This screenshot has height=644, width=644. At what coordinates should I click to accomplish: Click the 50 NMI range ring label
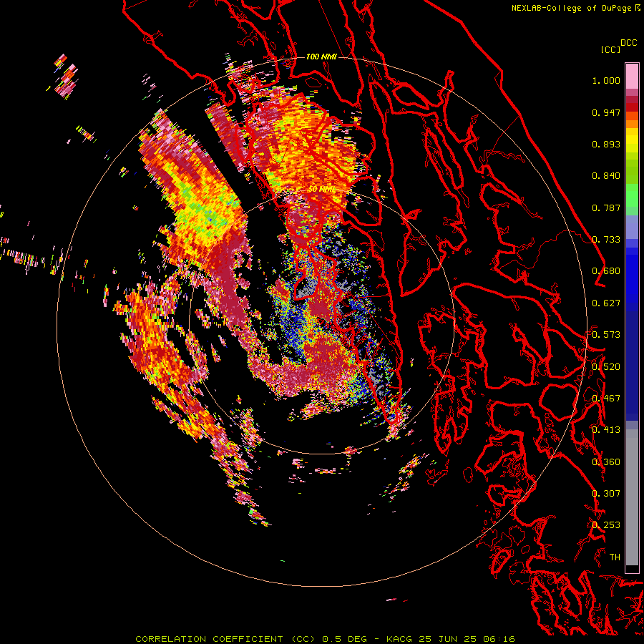[321, 190]
